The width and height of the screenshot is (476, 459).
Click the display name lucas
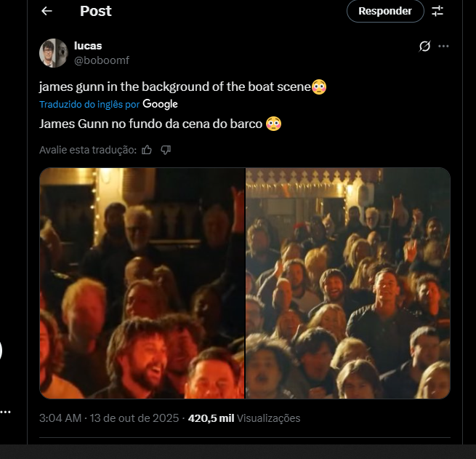coord(88,46)
